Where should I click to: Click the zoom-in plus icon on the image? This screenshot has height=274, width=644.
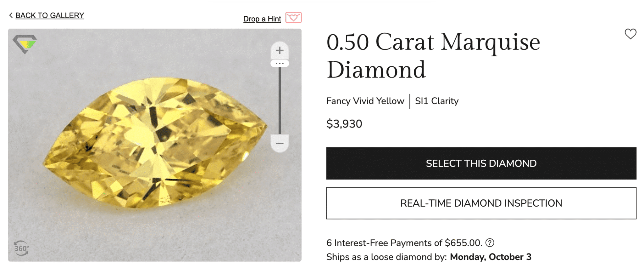[279, 50]
